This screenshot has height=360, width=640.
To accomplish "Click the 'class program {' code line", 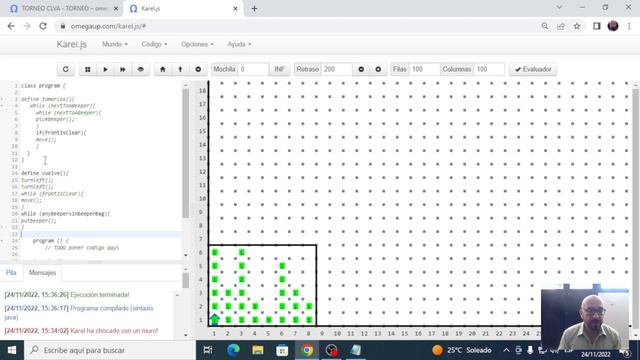I will [43, 86].
